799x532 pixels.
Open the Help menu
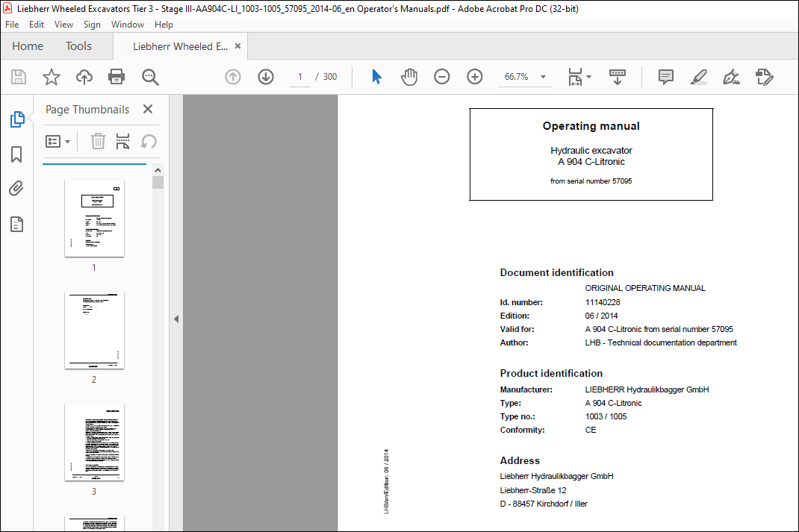[164, 25]
